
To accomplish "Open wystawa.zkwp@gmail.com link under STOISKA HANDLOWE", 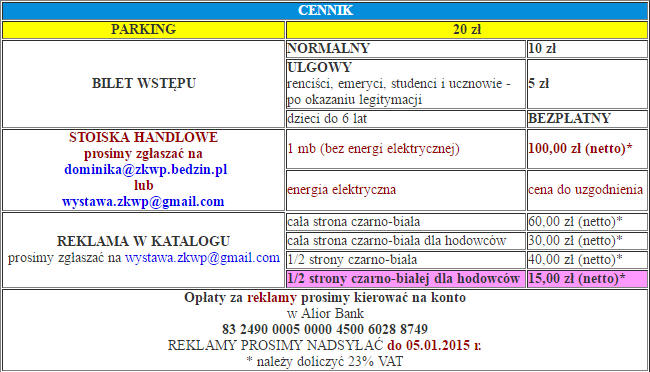I will coord(143,202).
